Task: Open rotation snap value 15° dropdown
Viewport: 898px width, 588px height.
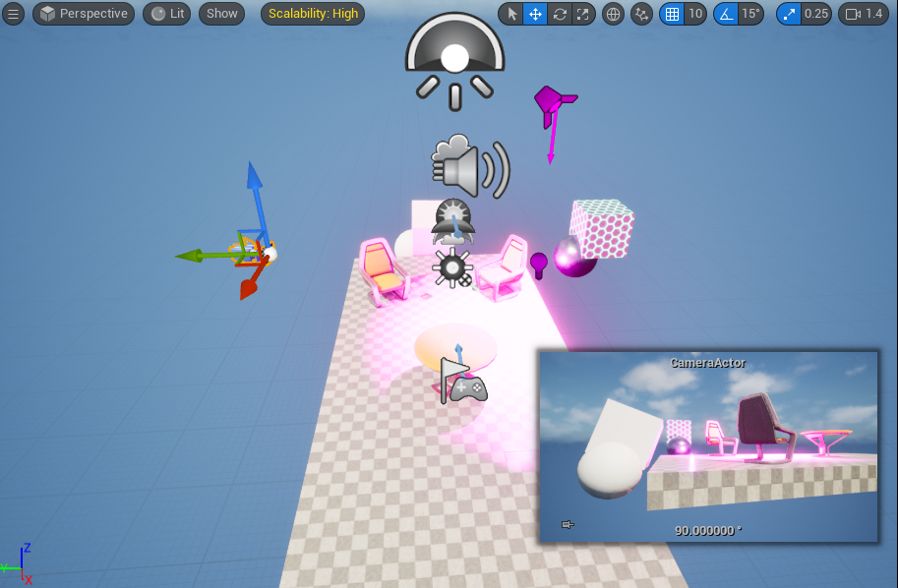Action: pos(750,14)
